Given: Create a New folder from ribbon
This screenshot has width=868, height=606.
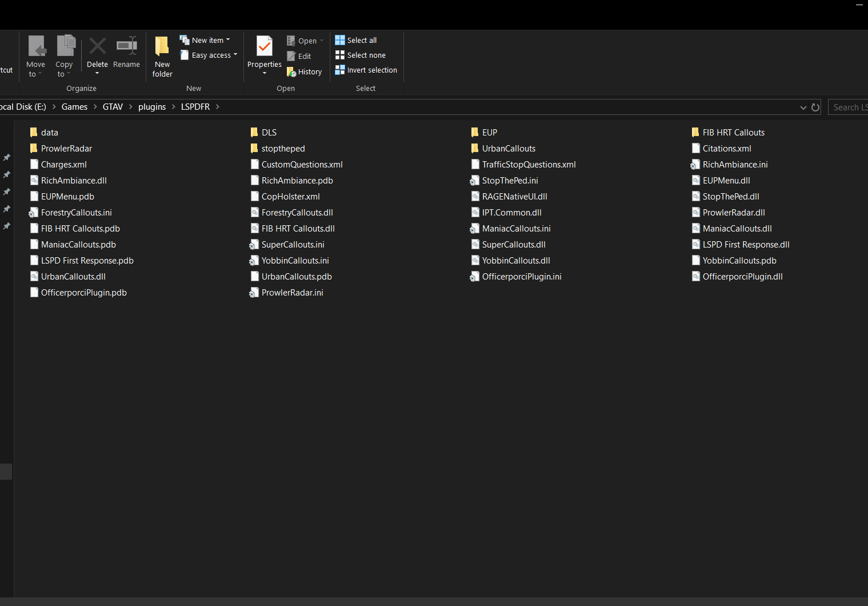Looking at the screenshot, I should click(162, 56).
